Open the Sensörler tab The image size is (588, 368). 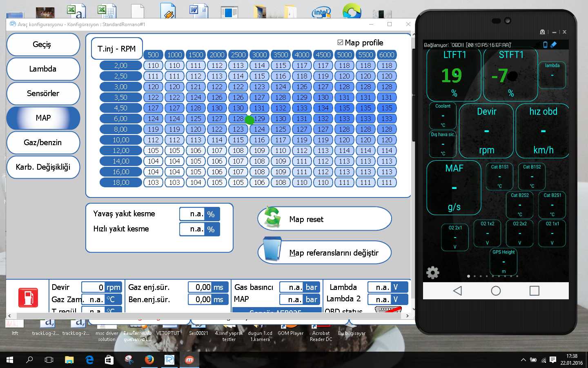[43, 94]
